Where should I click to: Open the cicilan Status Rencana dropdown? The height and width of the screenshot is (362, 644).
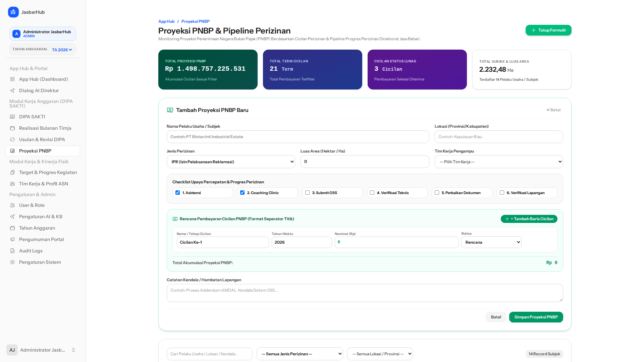click(491, 242)
